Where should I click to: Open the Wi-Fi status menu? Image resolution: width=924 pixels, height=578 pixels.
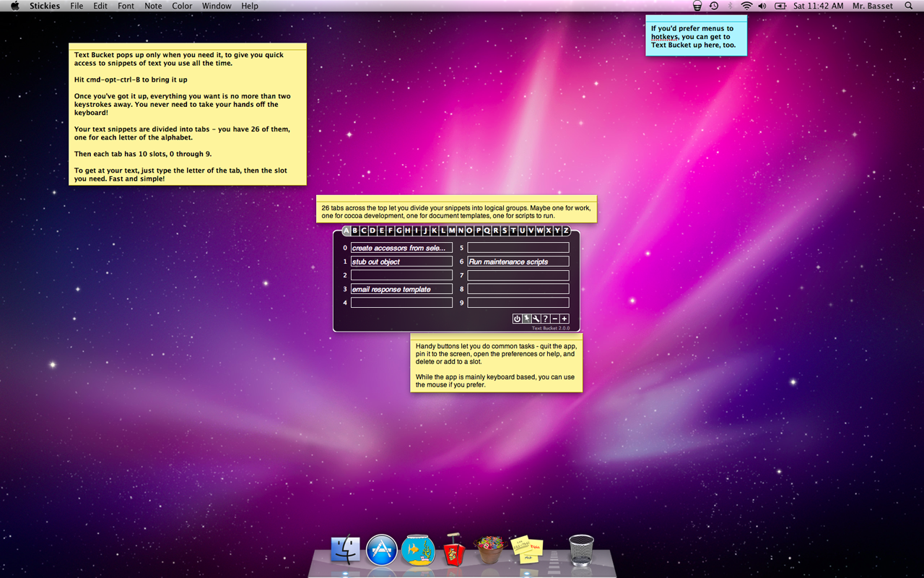[x=746, y=6]
